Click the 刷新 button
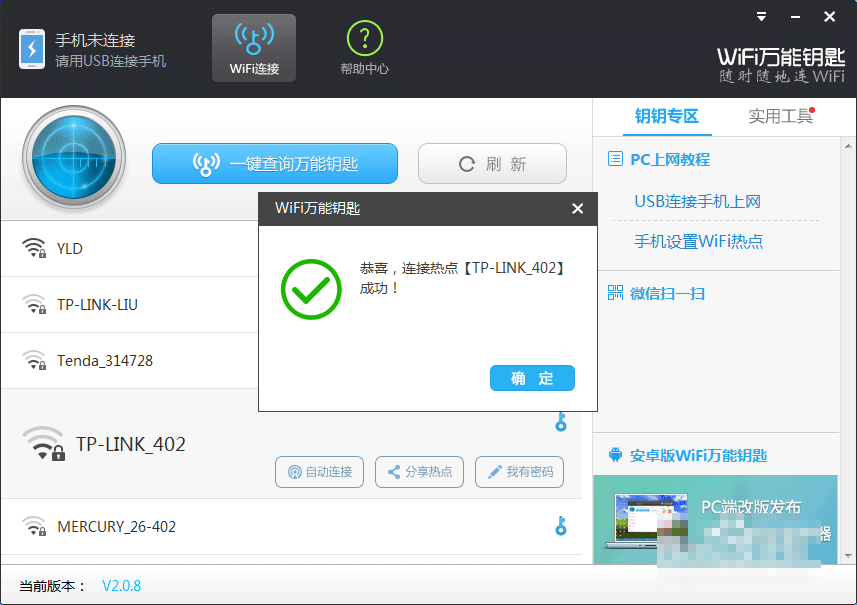The image size is (857, 605). coord(492,163)
